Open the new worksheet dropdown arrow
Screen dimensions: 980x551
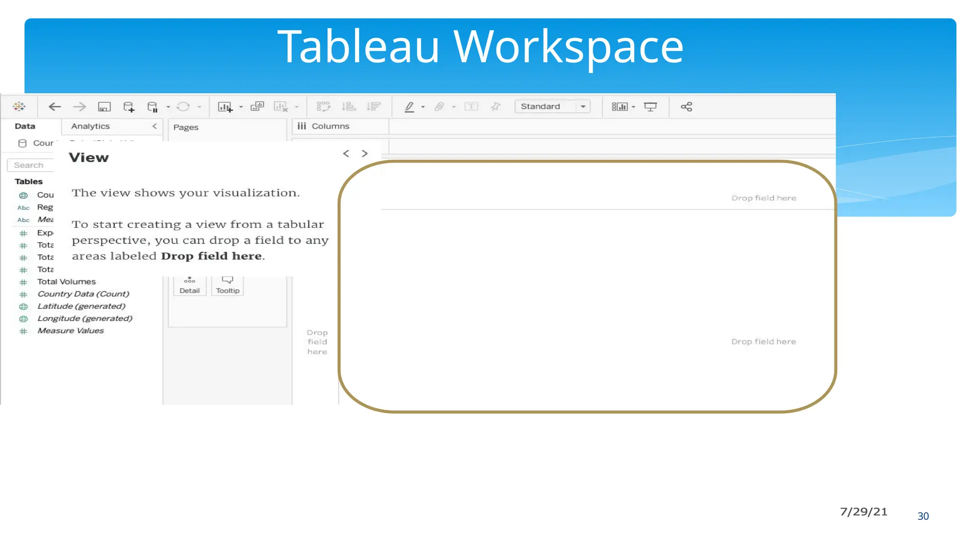(x=241, y=107)
